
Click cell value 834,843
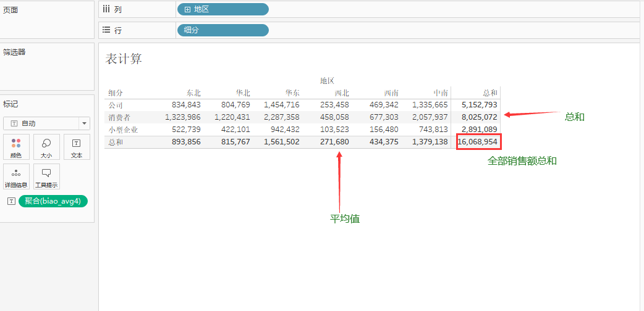click(187, 105)
